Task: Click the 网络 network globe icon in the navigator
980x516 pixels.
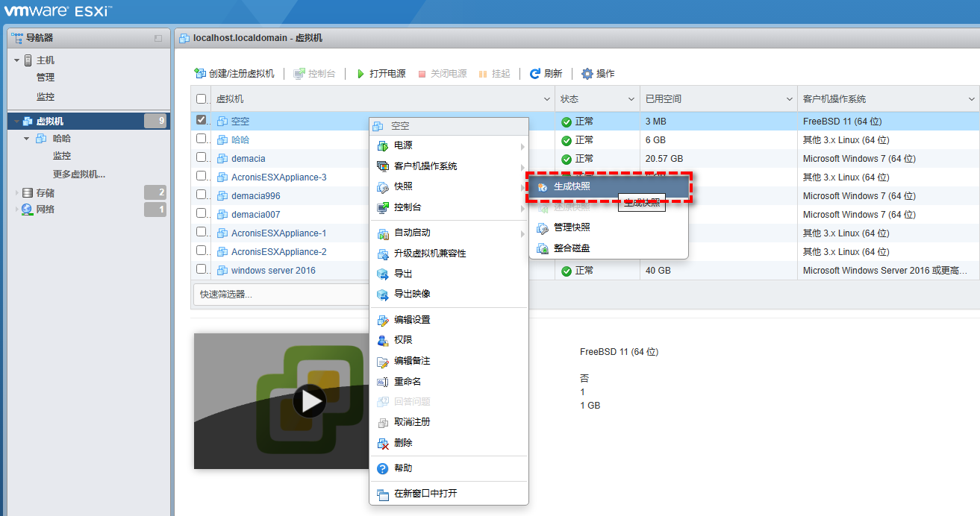Action: pyautogui.click(x=28, y=210)
